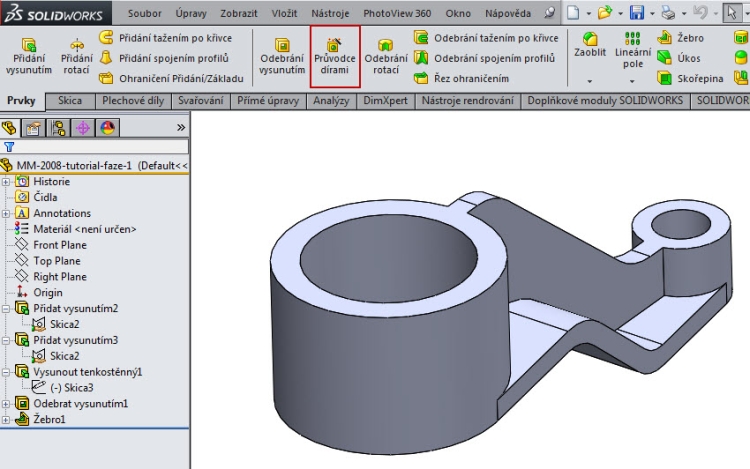Click the Open file folder icon
The height and width of the screenshot is (469, 750).
tap(605, 12)
